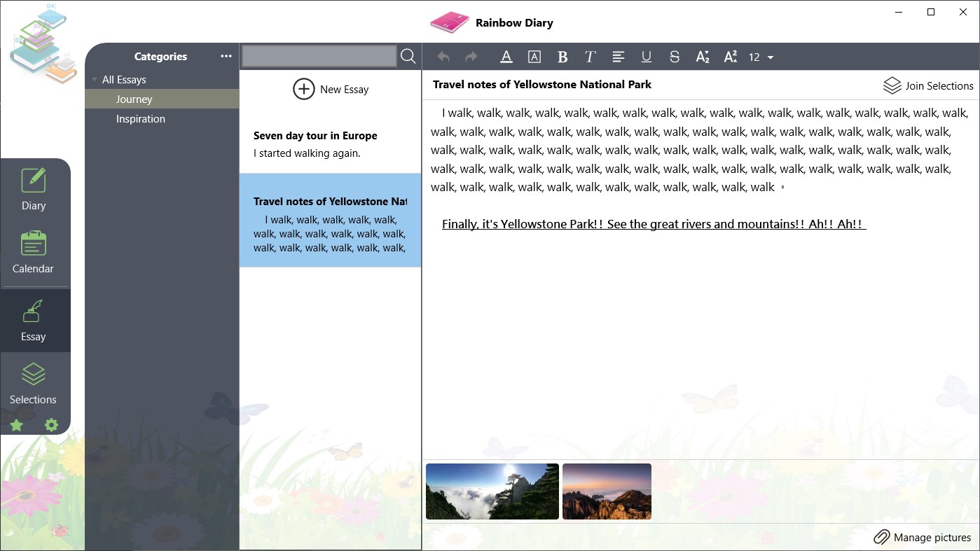Image resolution: width=980 pixels, height=551 pixels.
Task: Click the Join Selections stacked layers icon
Action: pos(892,85)
